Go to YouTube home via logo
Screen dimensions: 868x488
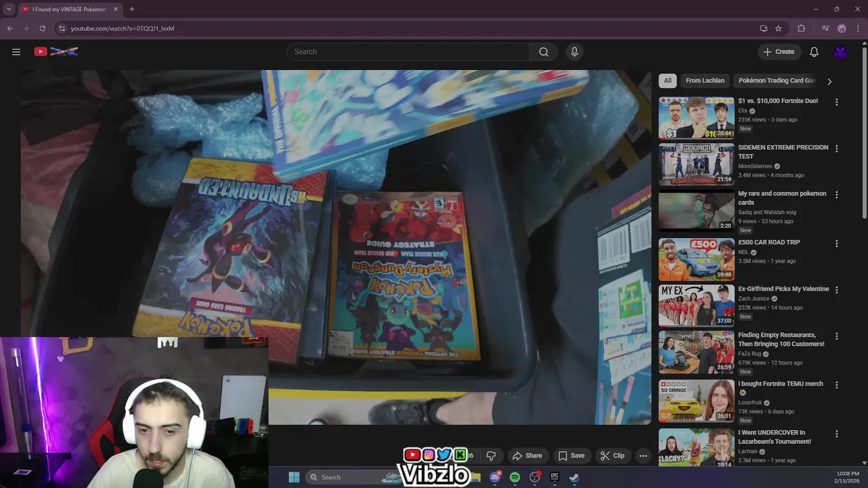[56, 52]
